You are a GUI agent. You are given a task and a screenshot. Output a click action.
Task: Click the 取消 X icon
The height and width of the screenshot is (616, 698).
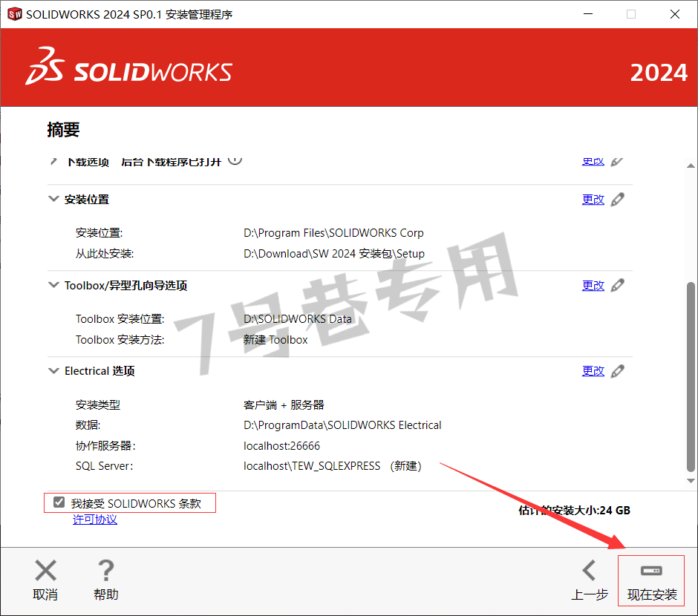pyautogui.click(x=45, y=570)
